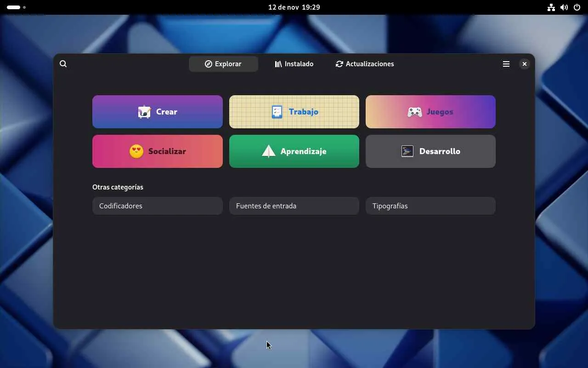Open the Aprendizaje category
Screen dimensions: 588x368
click(x=294, y=151)
